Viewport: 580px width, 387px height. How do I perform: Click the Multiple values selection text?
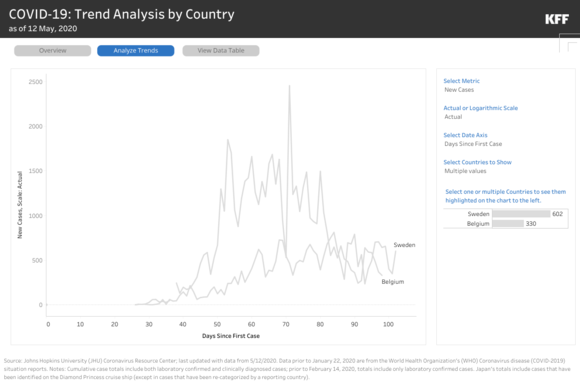tap(465, 171)
